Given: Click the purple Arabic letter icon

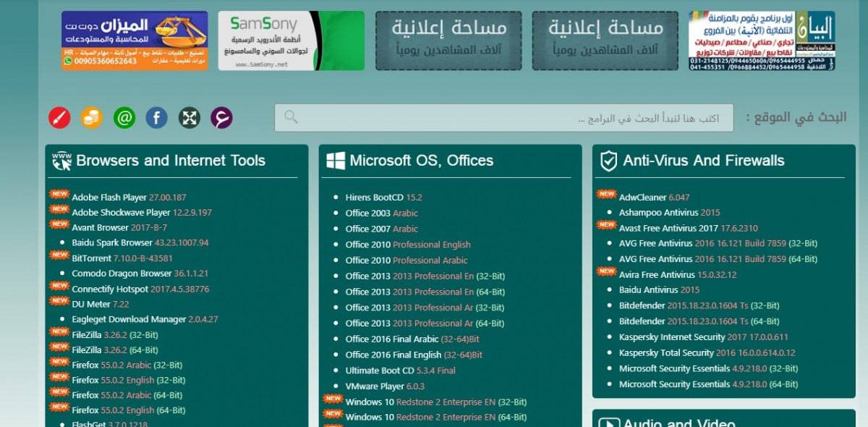Looking at the screenshot, I should (221, 117).
